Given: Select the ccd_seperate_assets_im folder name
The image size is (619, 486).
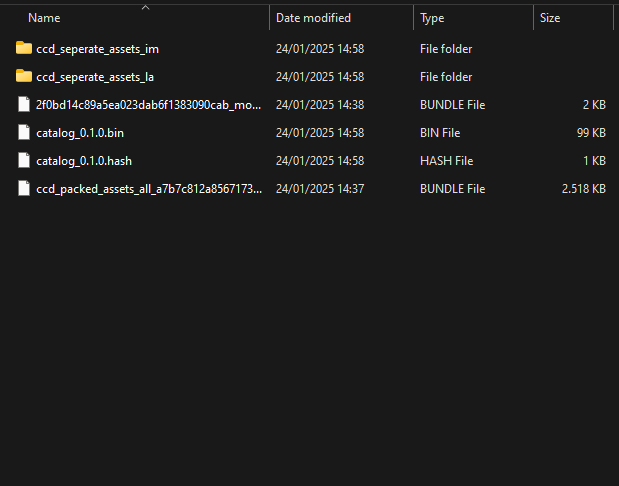Looking at the screenshot, I should [x=97, y=48].
